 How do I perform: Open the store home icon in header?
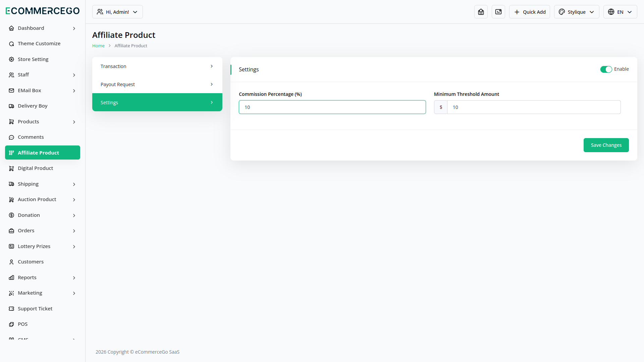click(481, 12)
